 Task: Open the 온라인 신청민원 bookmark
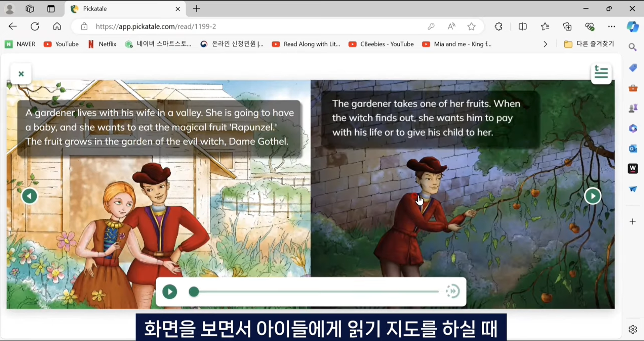click(232, 44)
